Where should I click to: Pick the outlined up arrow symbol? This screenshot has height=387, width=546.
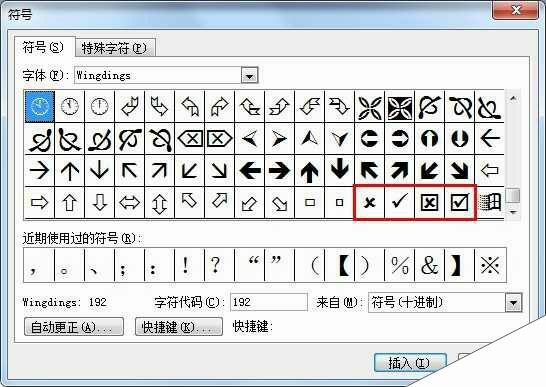pos(69,202)
